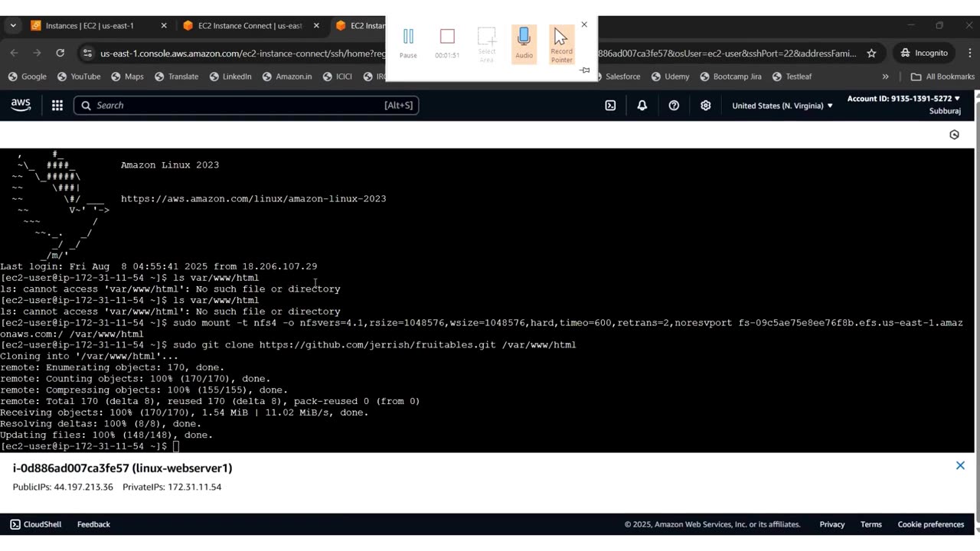Toggle the Audio microphone in recorder

click(524, 43)
